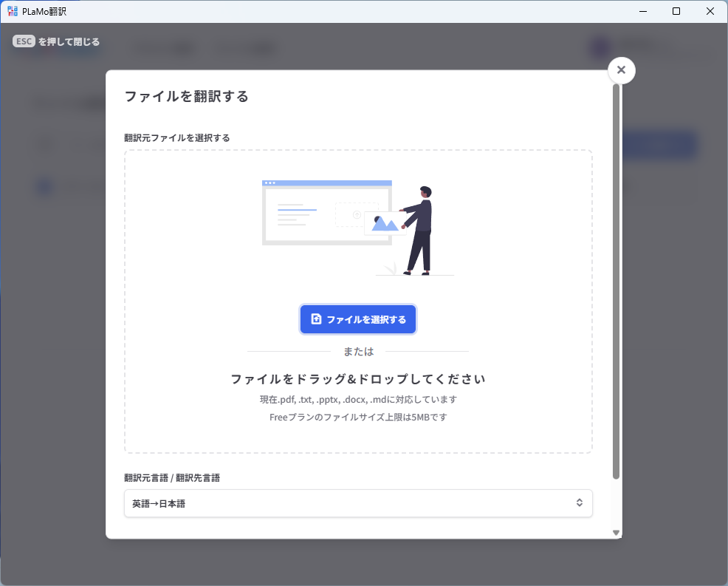Click the down arrow at the scrollbar bottom
Screen dimensions: 728x586
[615, 531]
